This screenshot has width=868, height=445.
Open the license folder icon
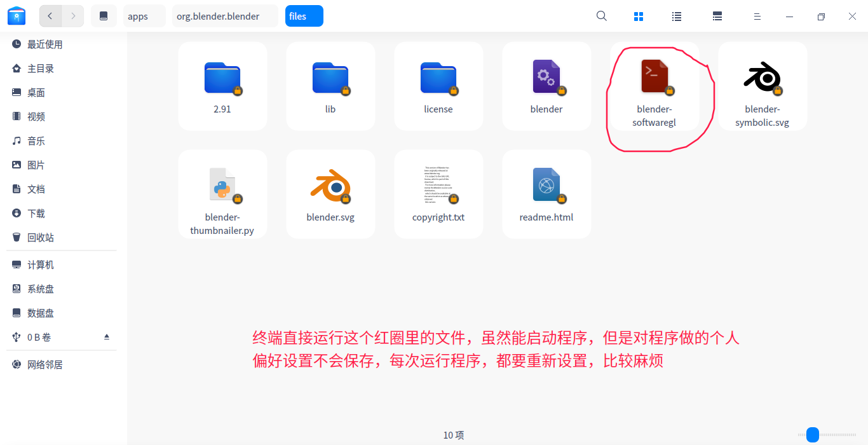click(x=438, y=78)
